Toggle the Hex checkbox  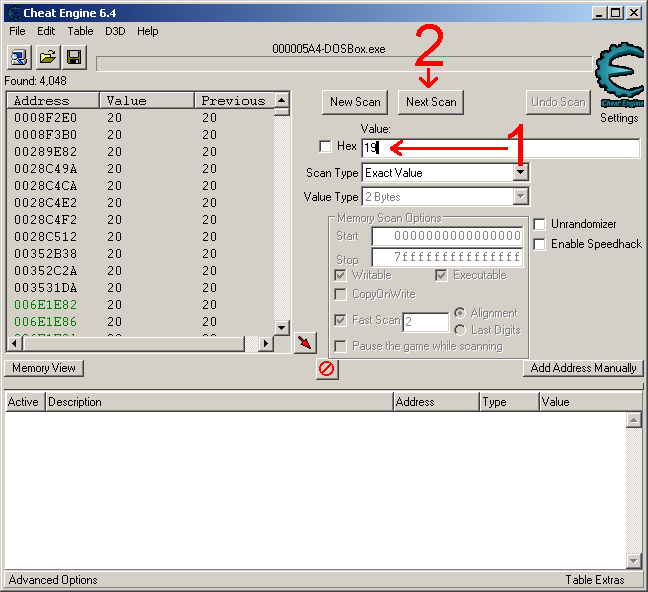(325, 146)
